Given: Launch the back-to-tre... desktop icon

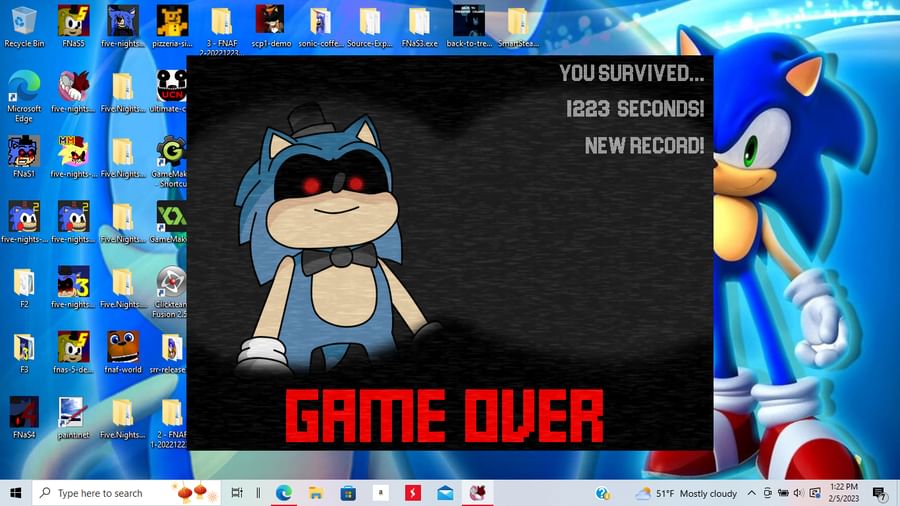Looking at the screenshot, I should click(469, 26).
